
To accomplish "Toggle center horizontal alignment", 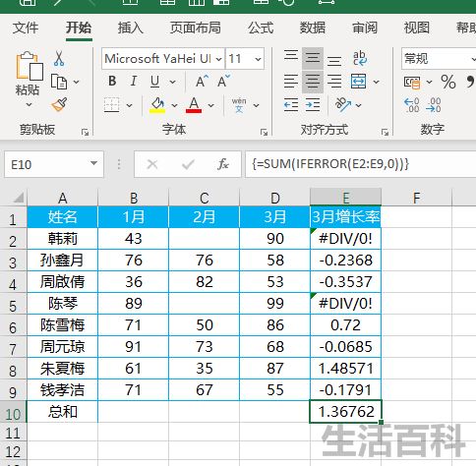I will 313,82.
